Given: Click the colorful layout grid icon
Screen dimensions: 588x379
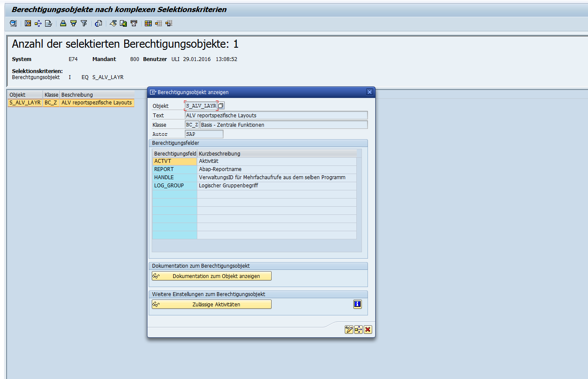Looking at the screenshot, I should (x=148, y=24).
